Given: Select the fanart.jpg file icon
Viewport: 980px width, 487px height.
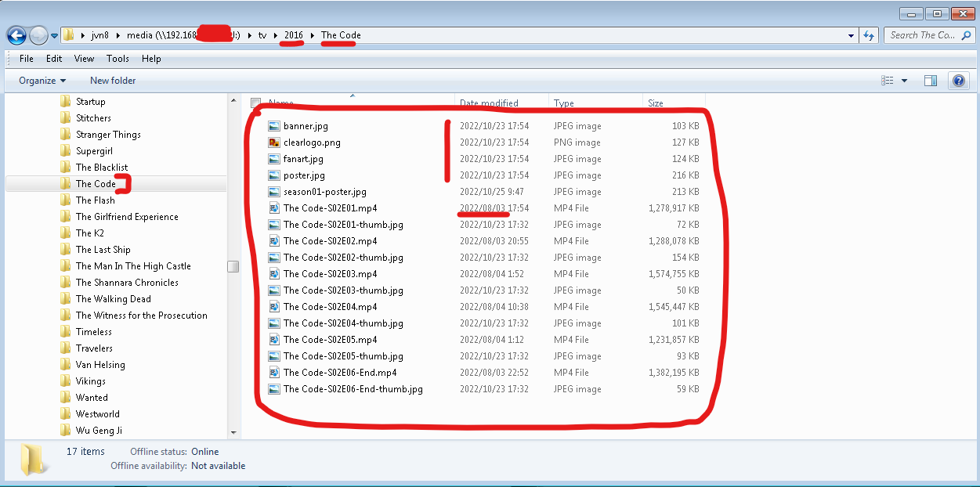Looking at the screenshot, I should 274,159.
